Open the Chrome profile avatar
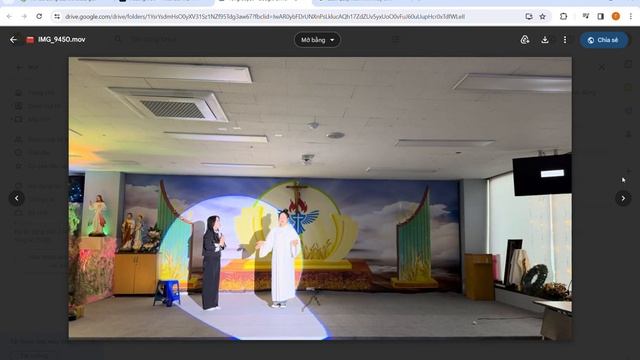This screenshot has width=640, height=360. [x=616, y=16]
